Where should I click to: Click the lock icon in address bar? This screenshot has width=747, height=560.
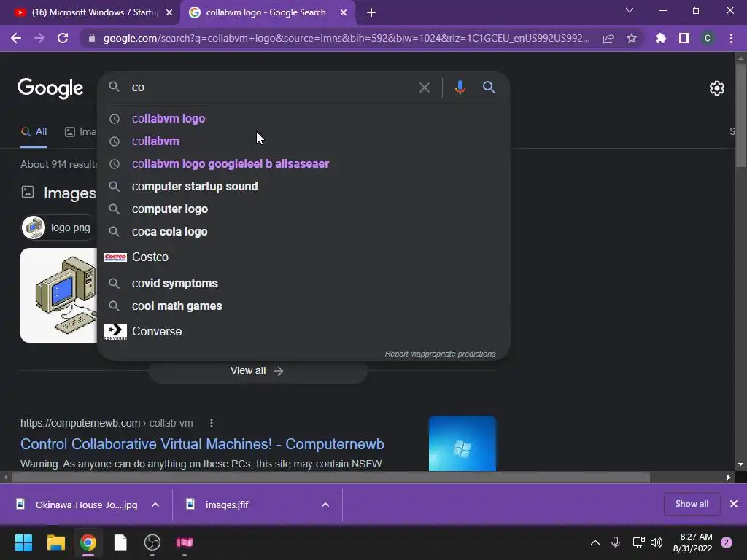[92, 38]
